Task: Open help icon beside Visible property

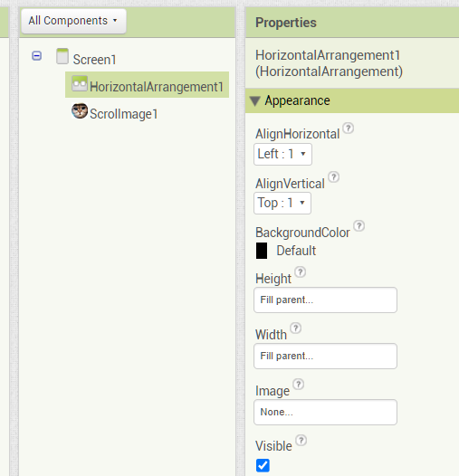Action: (x=301, y=440)
